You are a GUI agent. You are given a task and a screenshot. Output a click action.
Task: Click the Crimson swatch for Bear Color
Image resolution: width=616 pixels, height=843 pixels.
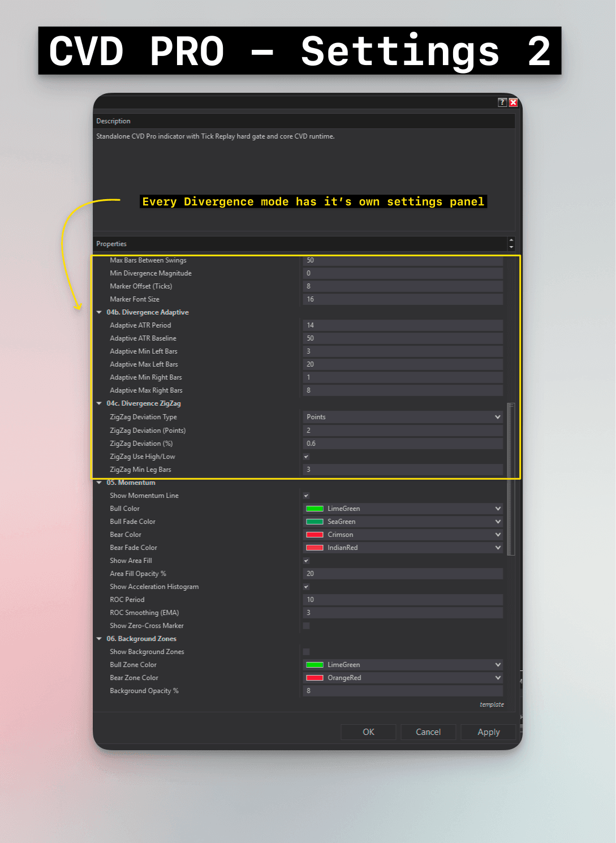point(314,534)
